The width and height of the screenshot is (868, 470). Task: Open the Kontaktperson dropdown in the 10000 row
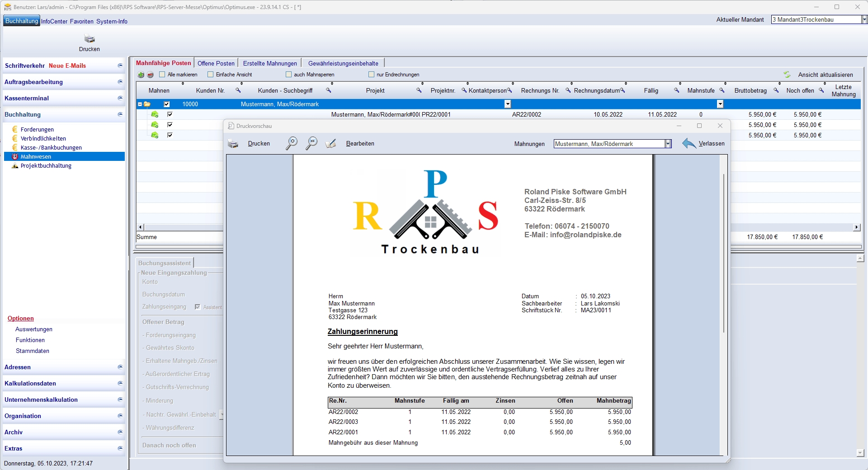(508, 104)
